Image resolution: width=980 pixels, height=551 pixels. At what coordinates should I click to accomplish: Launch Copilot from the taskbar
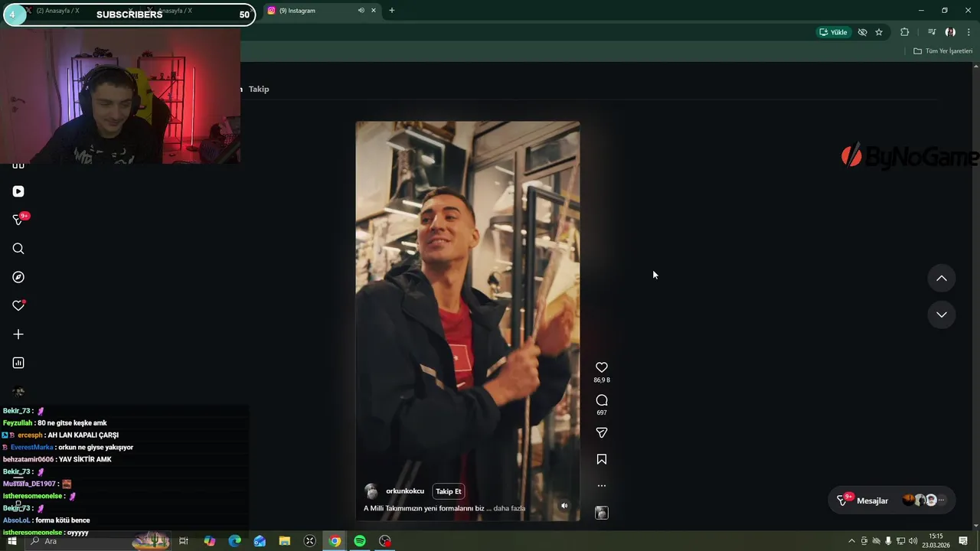pos(210,541)
